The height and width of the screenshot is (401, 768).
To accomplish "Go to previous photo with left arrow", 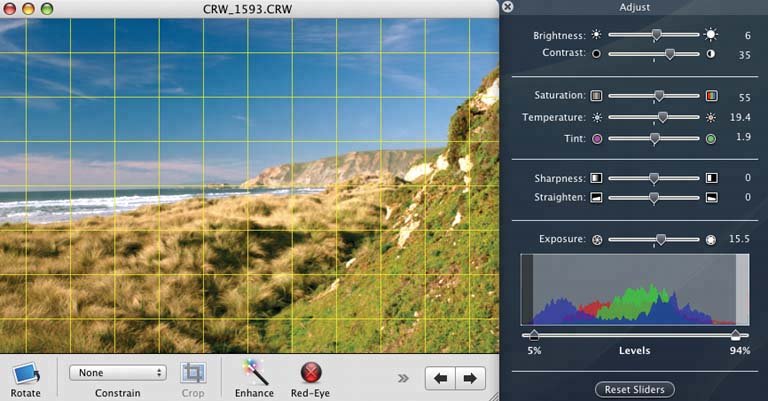I will (440, 378).
